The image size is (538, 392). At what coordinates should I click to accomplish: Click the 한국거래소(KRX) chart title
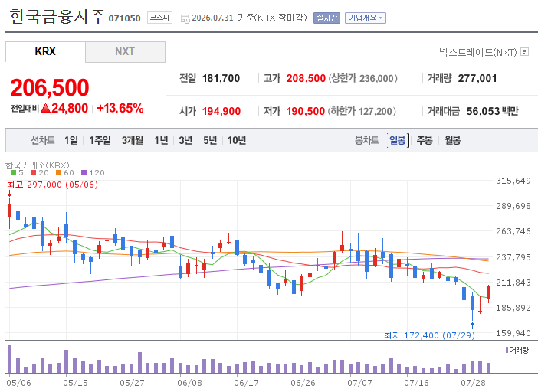(x=38, y=165)
